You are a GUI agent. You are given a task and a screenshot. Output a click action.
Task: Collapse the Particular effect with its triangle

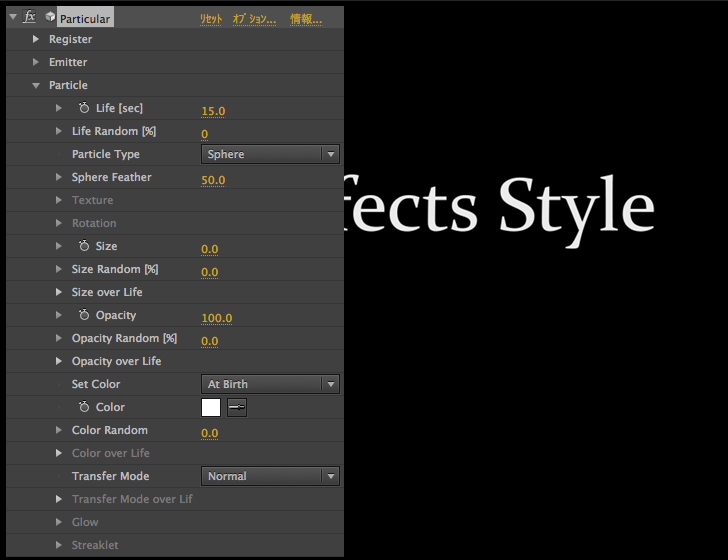(12, 17)
